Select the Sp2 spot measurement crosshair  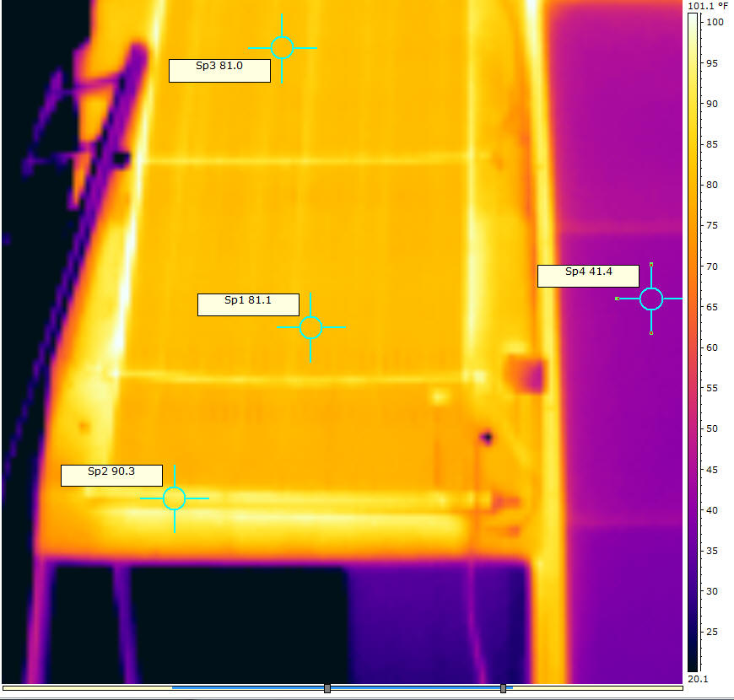[x=175, y=498]
